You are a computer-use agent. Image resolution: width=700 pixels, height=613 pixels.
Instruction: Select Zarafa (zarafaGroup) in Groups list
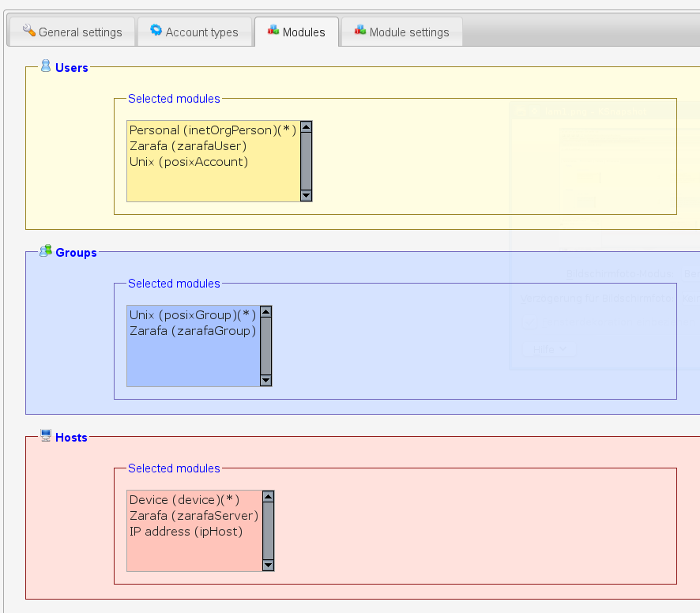pyautogui.click(x=193, y=331)
